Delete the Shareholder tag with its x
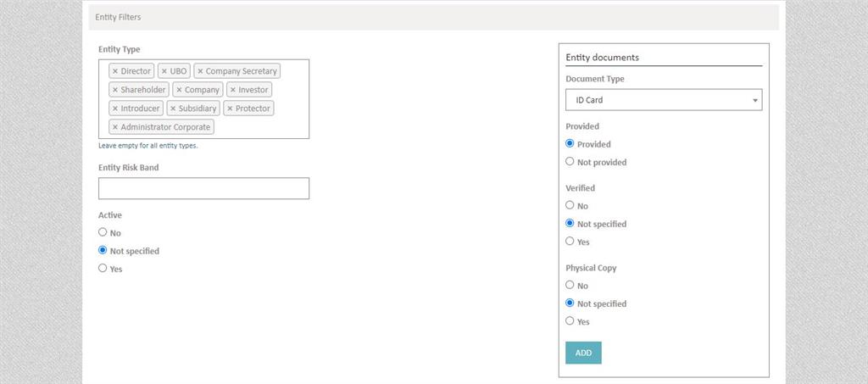The image size is (868, 384). (x=115, y=90)
